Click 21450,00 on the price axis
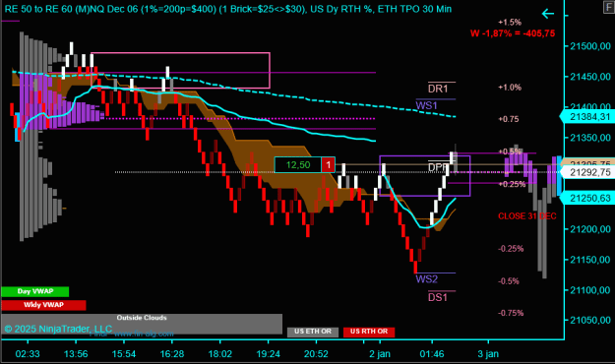This screenshot has height=364, width=615. point(590,77)
